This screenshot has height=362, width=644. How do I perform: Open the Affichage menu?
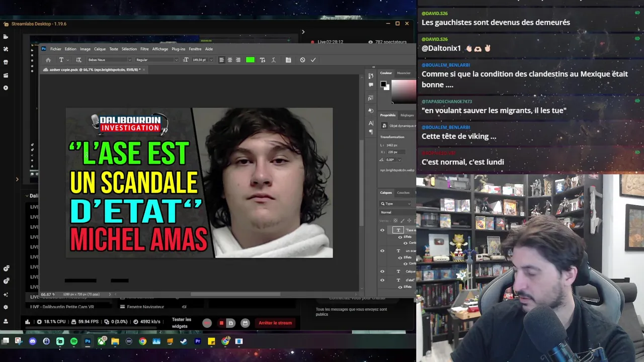tap(160, 49)
